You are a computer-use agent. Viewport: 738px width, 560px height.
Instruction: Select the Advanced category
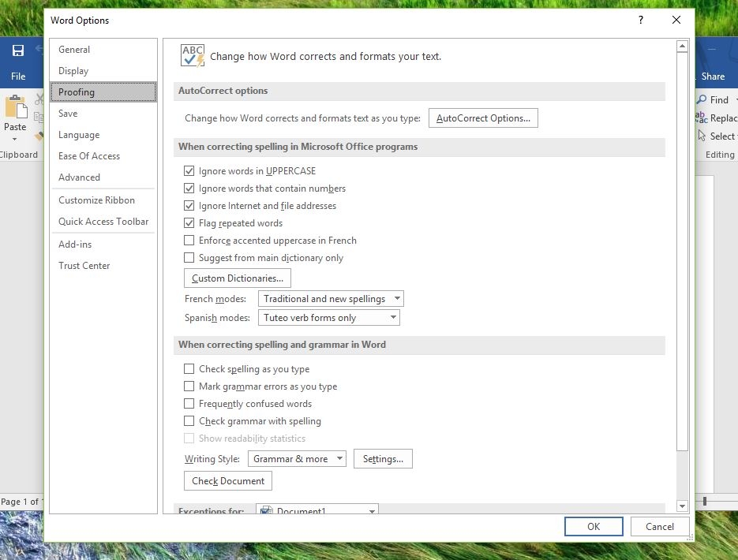tap(103, 177)
